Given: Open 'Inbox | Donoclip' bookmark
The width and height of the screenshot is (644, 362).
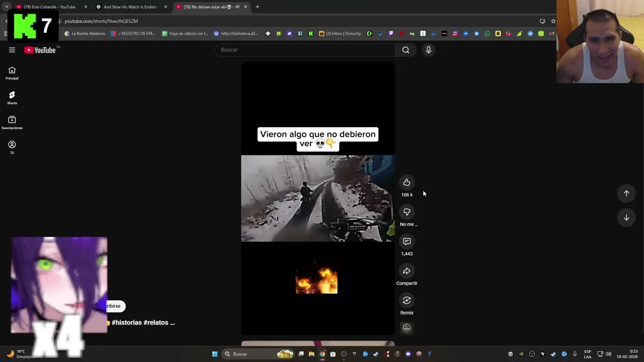Looking at the screenshot, I should click(x=340, y=34).
